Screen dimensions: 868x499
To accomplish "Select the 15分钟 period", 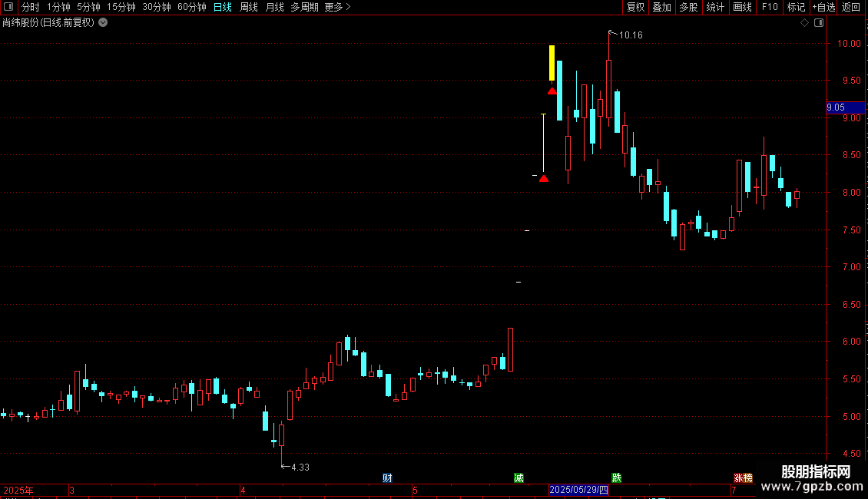I will (x=121, y=7).
